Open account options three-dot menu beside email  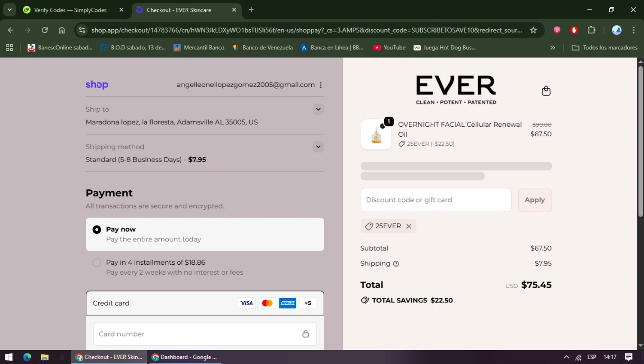[321, 85]
